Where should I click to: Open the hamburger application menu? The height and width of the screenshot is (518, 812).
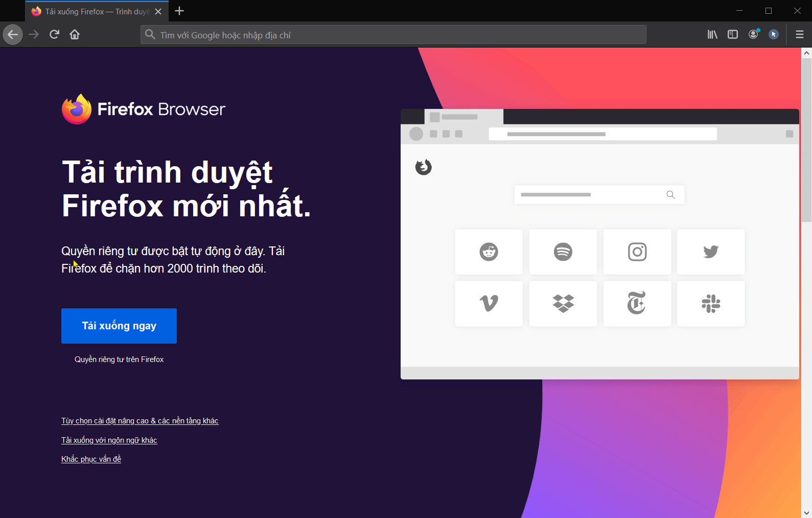(800, 34)
